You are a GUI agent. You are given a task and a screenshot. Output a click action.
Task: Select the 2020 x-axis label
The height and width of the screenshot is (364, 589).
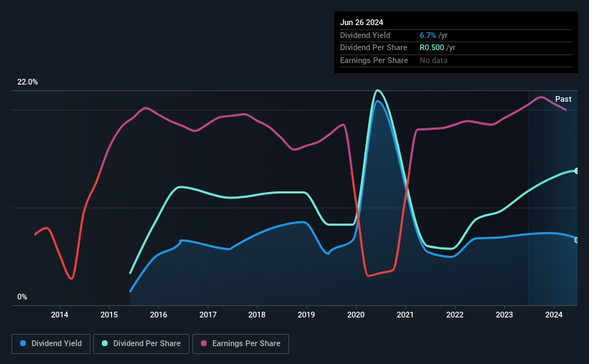tap(356, 315)
